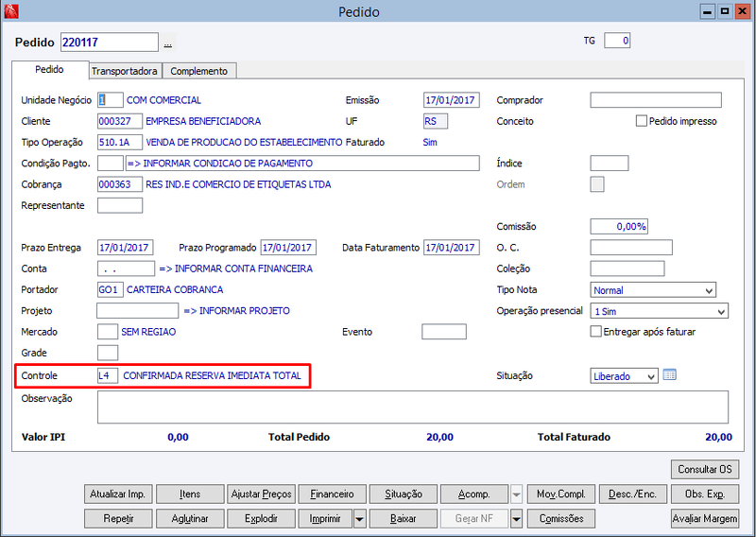756x537 pixels.
Task: Click the Comissões button
Action: [561, 519]
